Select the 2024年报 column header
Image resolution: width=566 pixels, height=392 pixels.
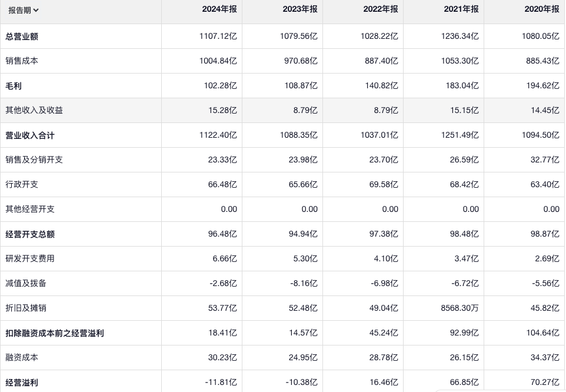click(x=219, y=9)
